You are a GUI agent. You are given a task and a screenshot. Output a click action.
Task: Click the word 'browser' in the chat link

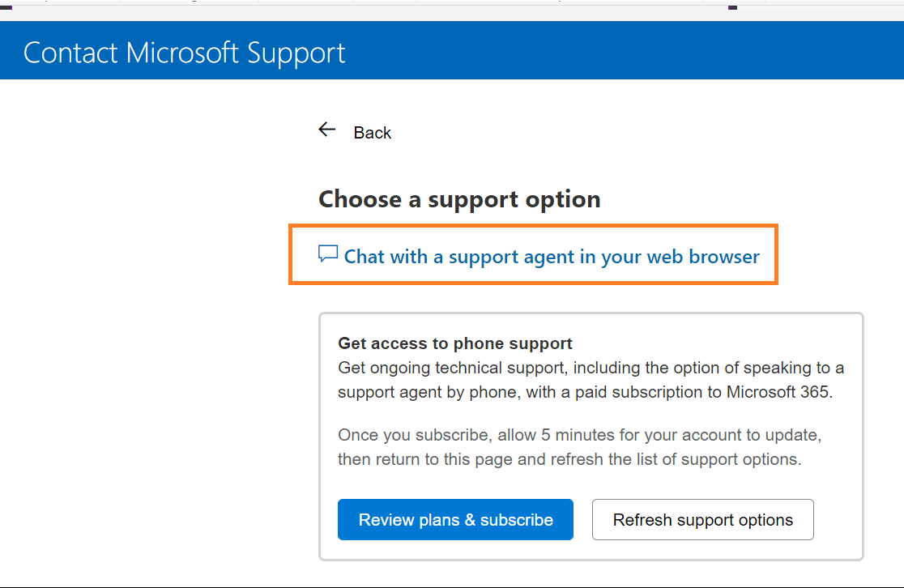(724, 256)
